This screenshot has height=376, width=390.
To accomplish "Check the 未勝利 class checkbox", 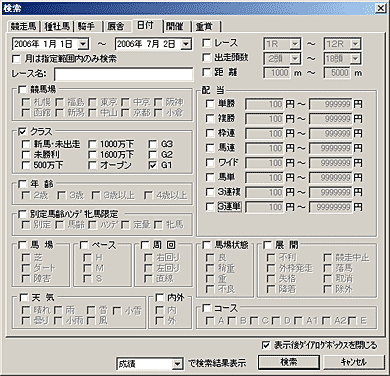I will coord(26,154).
